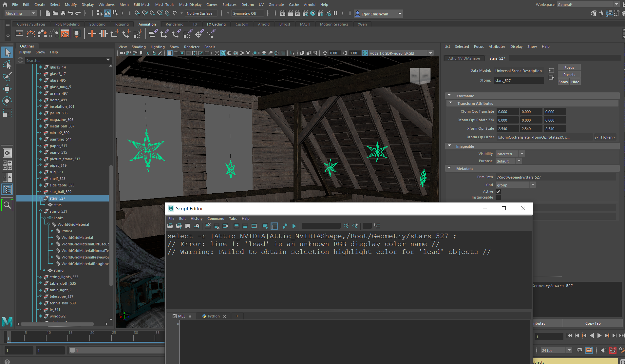Open the ACES 1.0 SDR-video view transform dropdown
The height and width of the screenshot is (364, 625).
pos(401,53)
